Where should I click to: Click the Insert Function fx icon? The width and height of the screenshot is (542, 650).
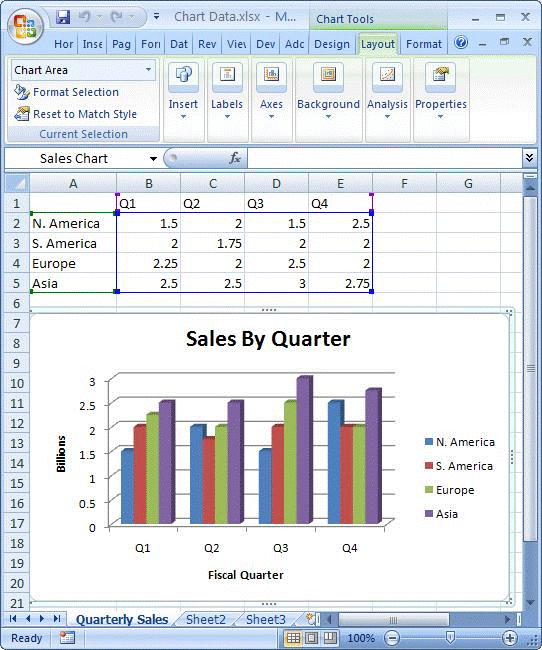click(235, 158)
